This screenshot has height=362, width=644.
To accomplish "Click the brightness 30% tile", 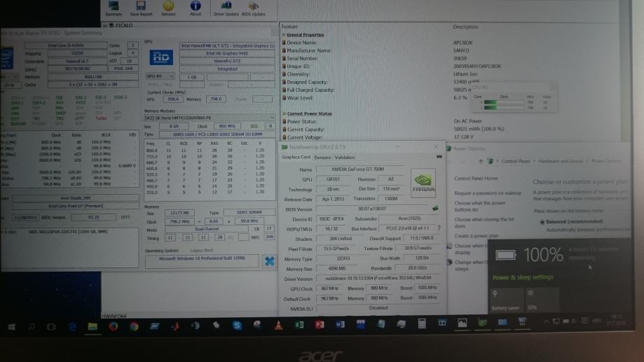I will click(x=542, y=300).
